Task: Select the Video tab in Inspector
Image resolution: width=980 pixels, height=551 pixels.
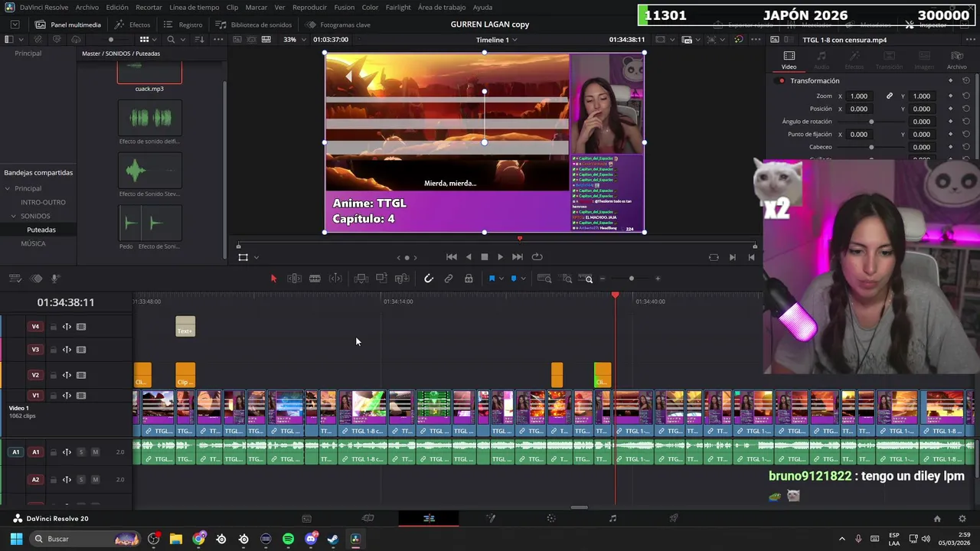Action: [789, 60]
